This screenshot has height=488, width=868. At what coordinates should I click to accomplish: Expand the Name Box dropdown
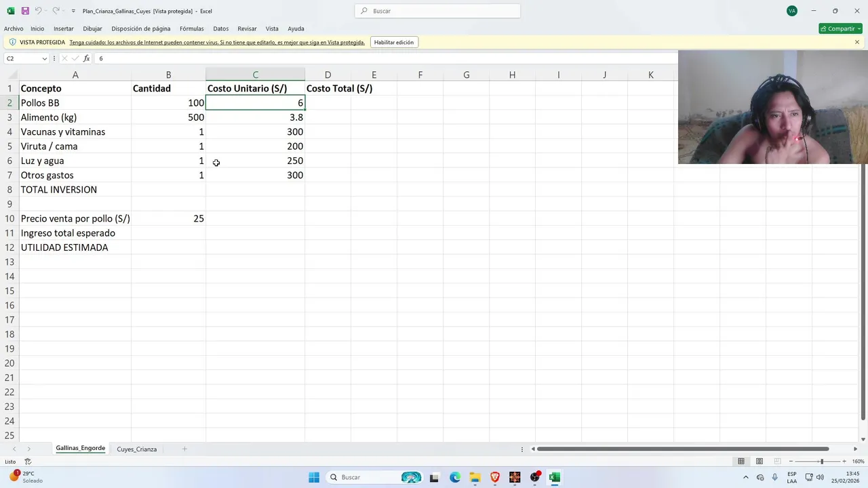45,58
